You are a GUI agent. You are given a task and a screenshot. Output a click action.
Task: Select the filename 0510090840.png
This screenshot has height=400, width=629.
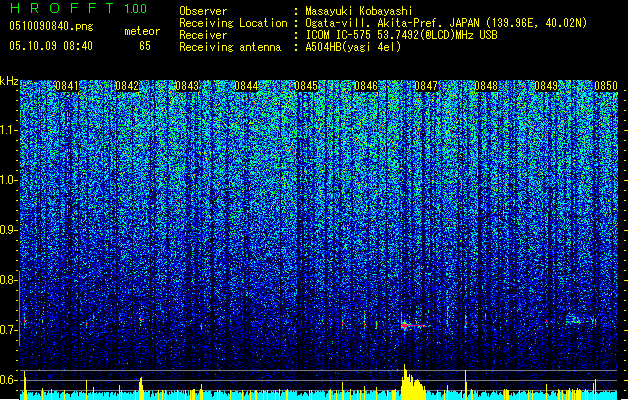51,27
